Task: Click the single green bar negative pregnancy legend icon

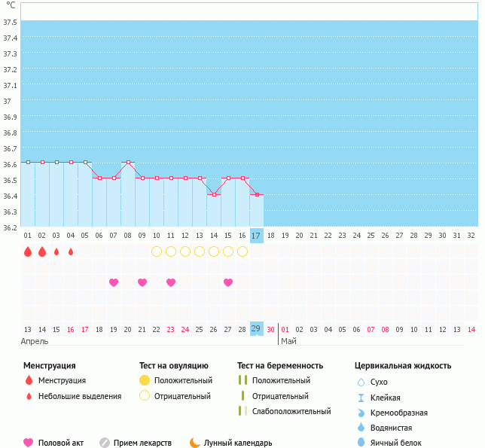Action: pos(242,396)
